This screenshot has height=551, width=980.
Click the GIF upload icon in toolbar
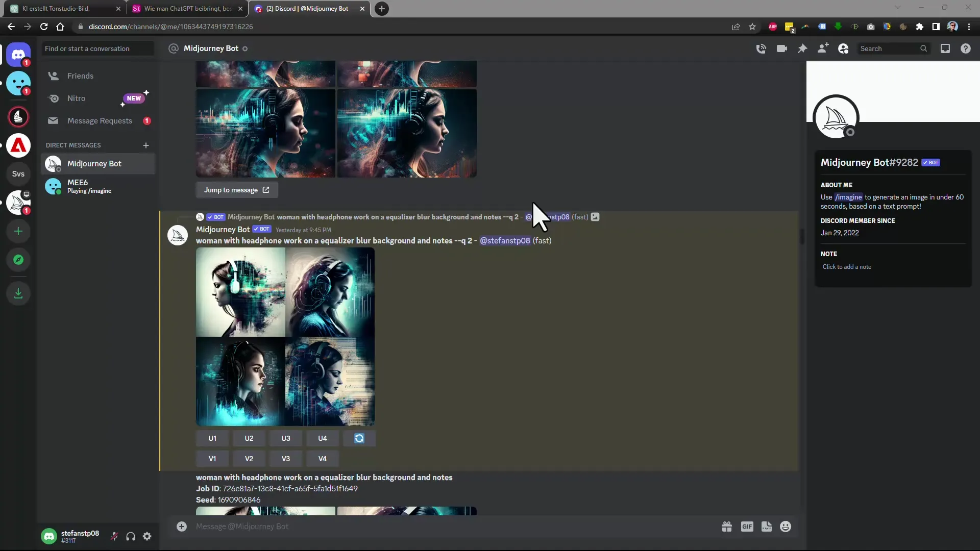747,527
